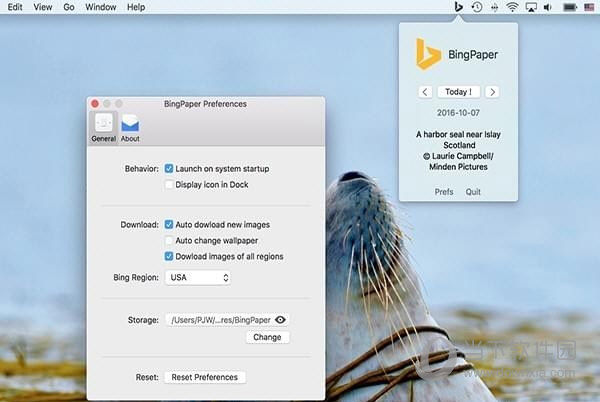Switch to the About tab
Viewport: 600px width, 402px height.
tap(130, 128)
